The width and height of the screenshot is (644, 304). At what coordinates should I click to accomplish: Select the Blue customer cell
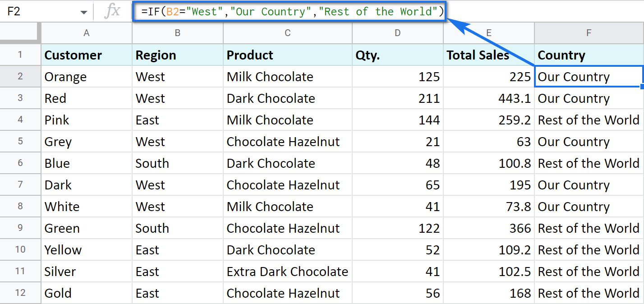[87, 163]
